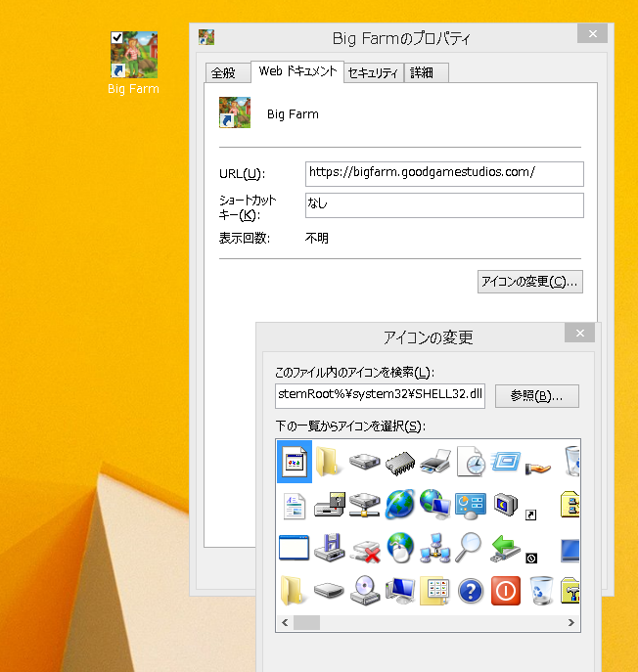This screenshot has height=672, width=638.
Task: Close the アイコンの変更 dialog
Action: click(579, 333)
